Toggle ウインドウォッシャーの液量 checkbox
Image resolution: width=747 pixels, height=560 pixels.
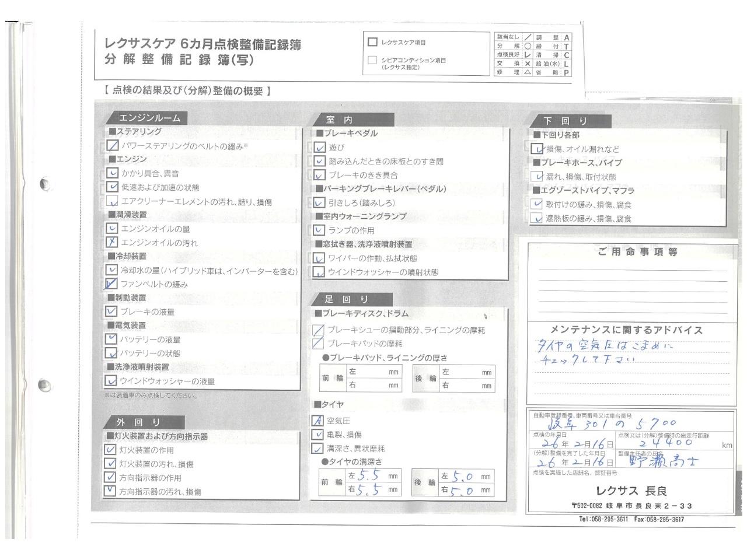point(110,381)
